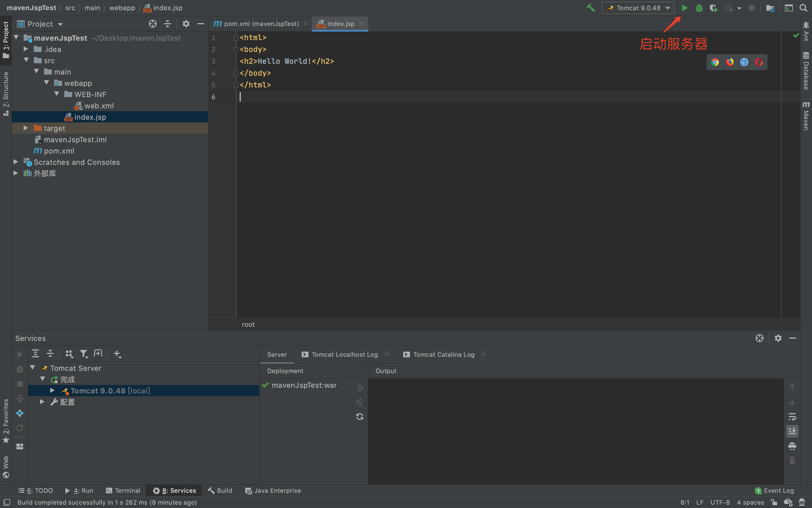Open the Maven side panel
Viewport: 812px width, 508px height.
pos(806,116)
